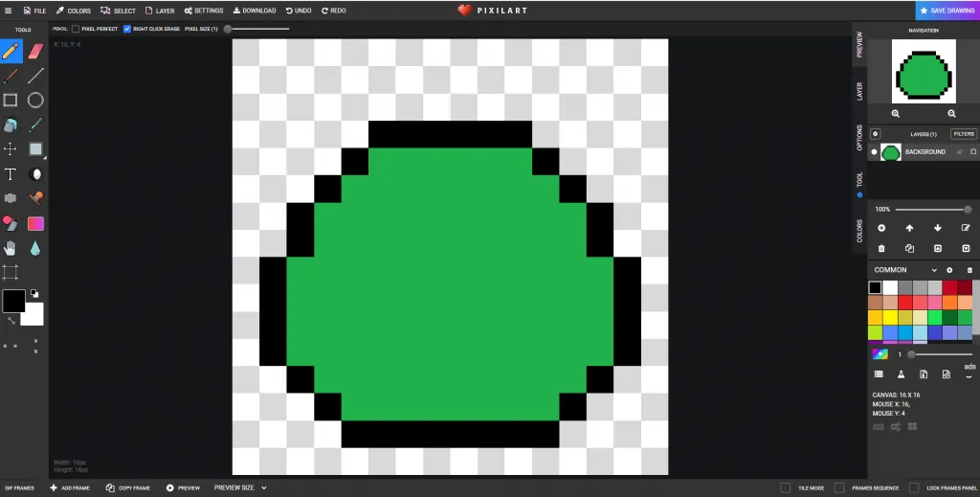Choose the Move tool
The image size is (980, 497).
pyautogui.click(x=10, y=148)
